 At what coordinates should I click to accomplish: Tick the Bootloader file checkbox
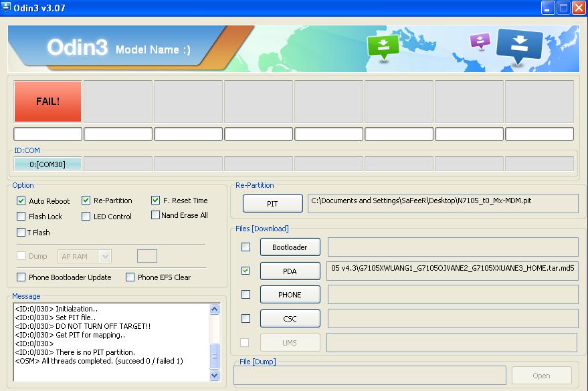246,247
